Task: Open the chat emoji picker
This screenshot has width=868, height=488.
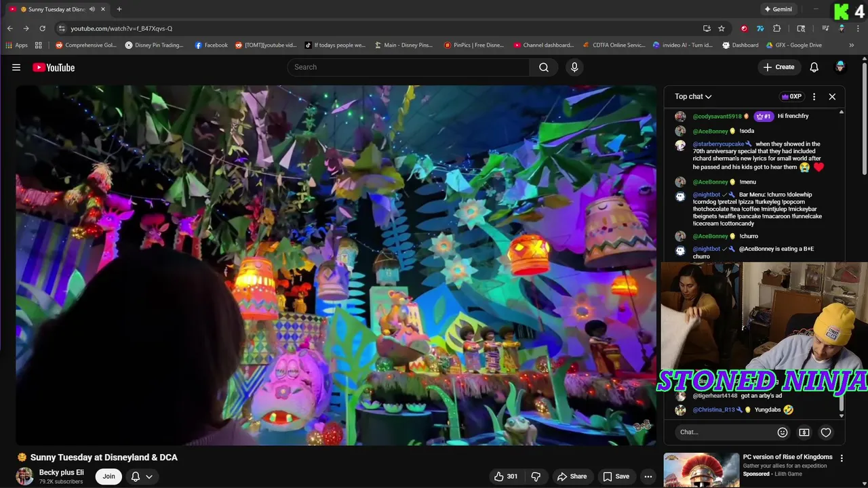Action: point(783,432)
